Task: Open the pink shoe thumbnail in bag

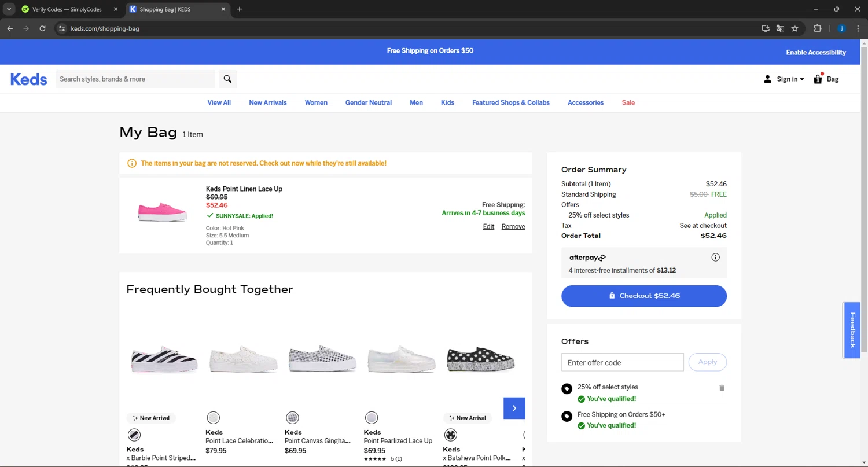Action: click(x=163, y=212)
